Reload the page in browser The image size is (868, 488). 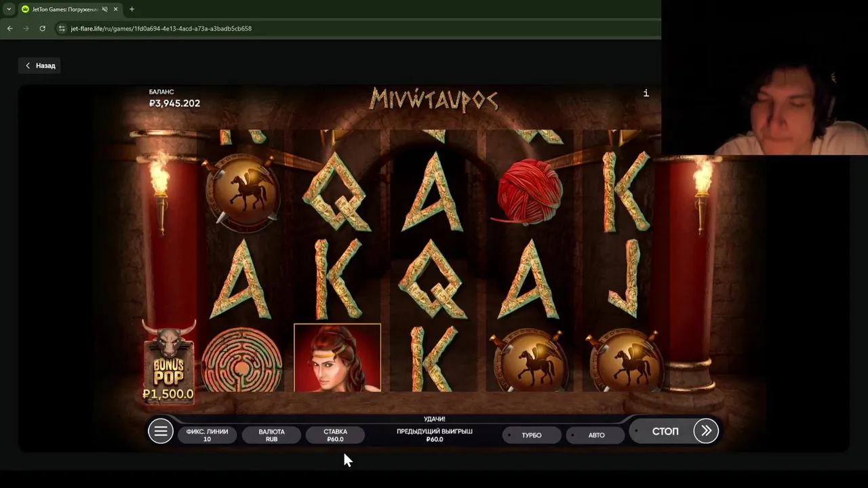[x=42, y=28]
